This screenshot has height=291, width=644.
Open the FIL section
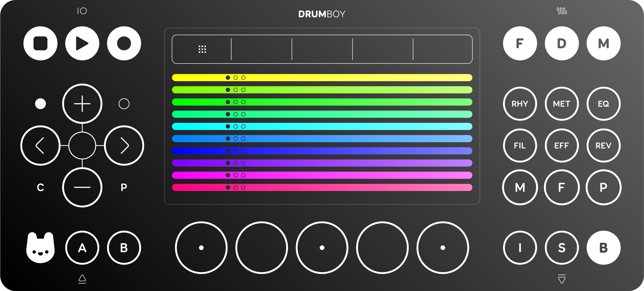(520, 145)
